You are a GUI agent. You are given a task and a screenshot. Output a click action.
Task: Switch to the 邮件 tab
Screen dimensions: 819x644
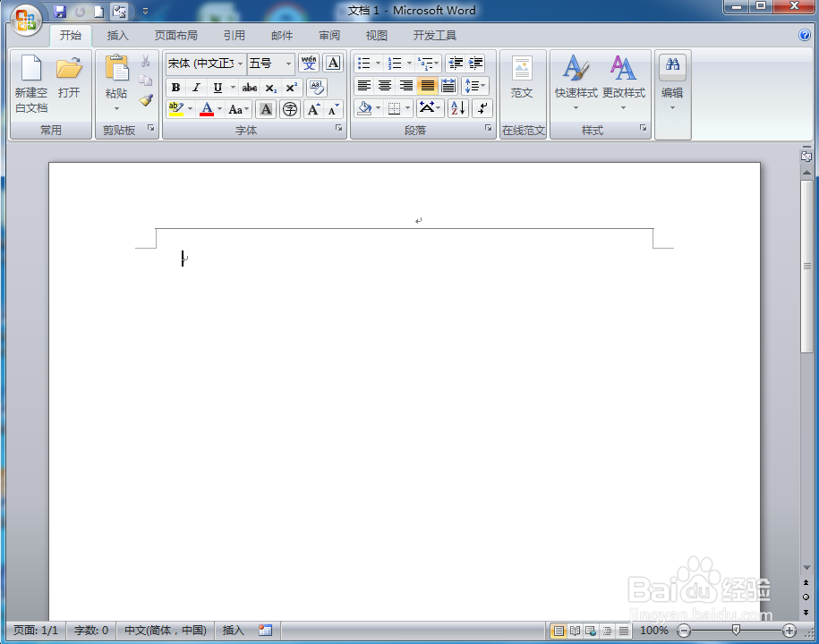[282, 35]
